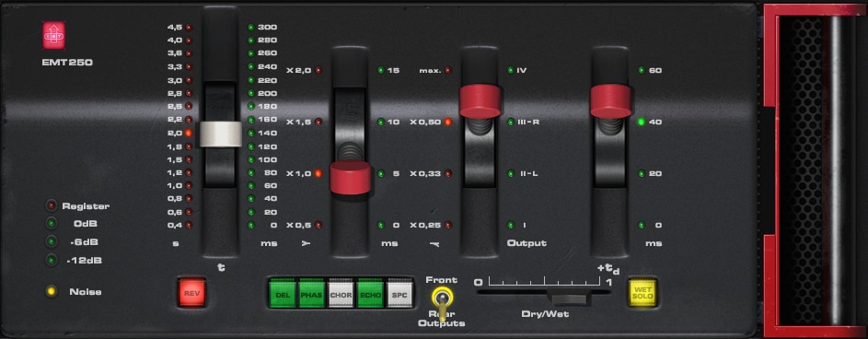This screenshot has width=868, height=339.
Task: Click the 1,0 seconds LED
Action: (189, 185)
